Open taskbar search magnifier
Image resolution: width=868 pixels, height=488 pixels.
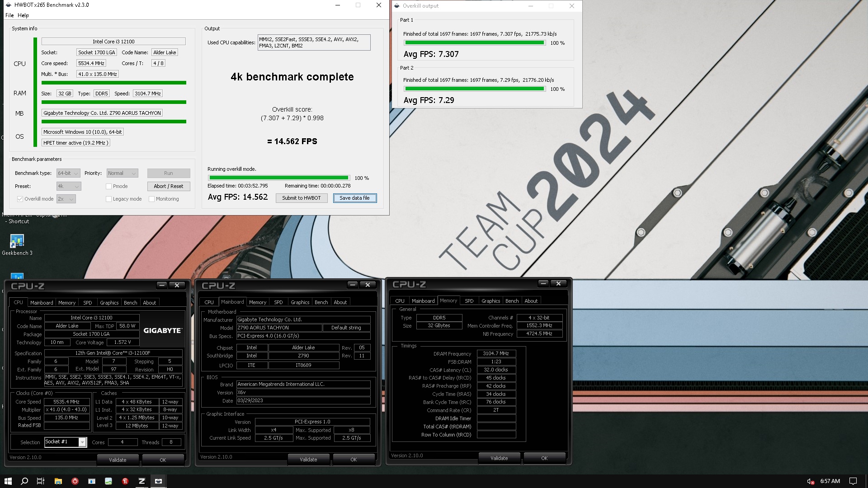(x=24, y=481)
